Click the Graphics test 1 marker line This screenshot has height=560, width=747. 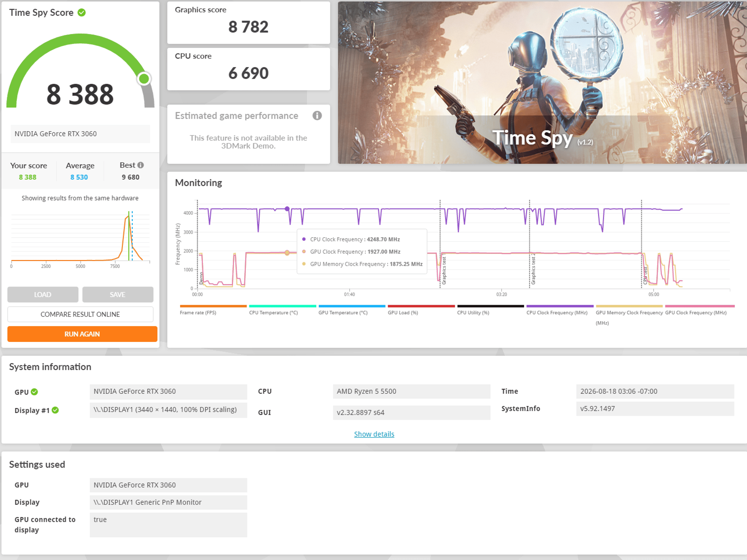(440, 244)
